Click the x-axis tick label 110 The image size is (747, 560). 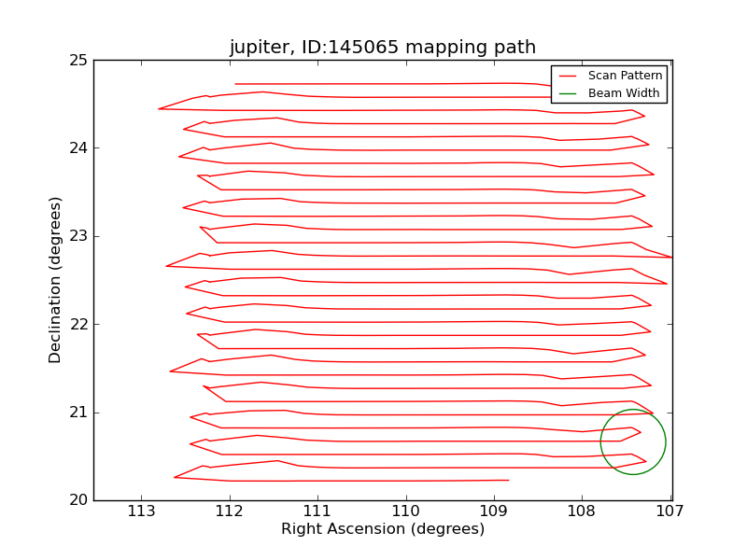(406, 511)
